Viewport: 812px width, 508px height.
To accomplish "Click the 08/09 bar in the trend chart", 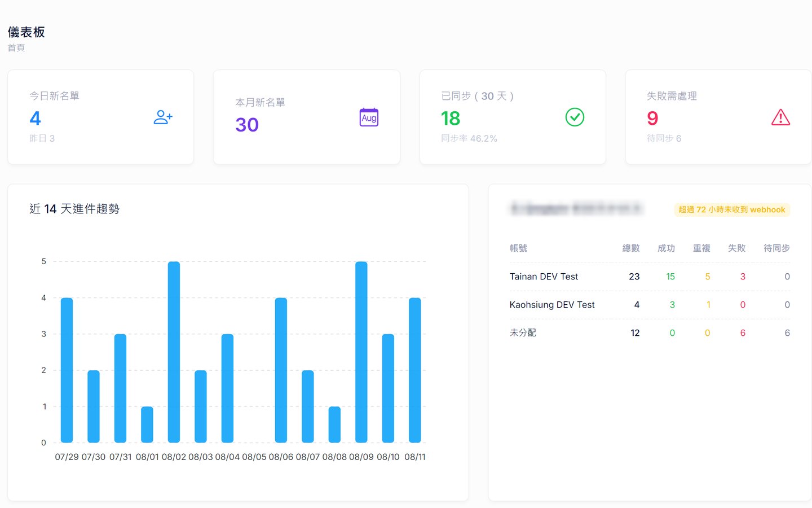I will [361, 352].
